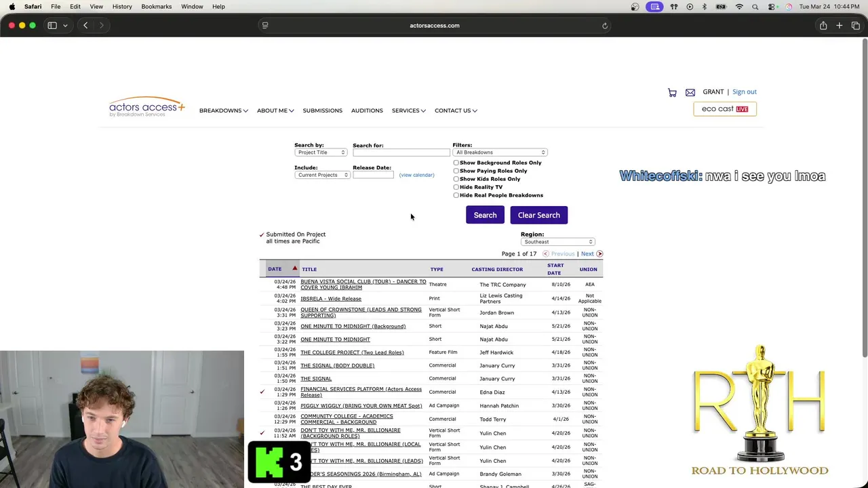Open Wi-Fi status in menu bar
Screen dimensions: 868x488
[739, 7]
